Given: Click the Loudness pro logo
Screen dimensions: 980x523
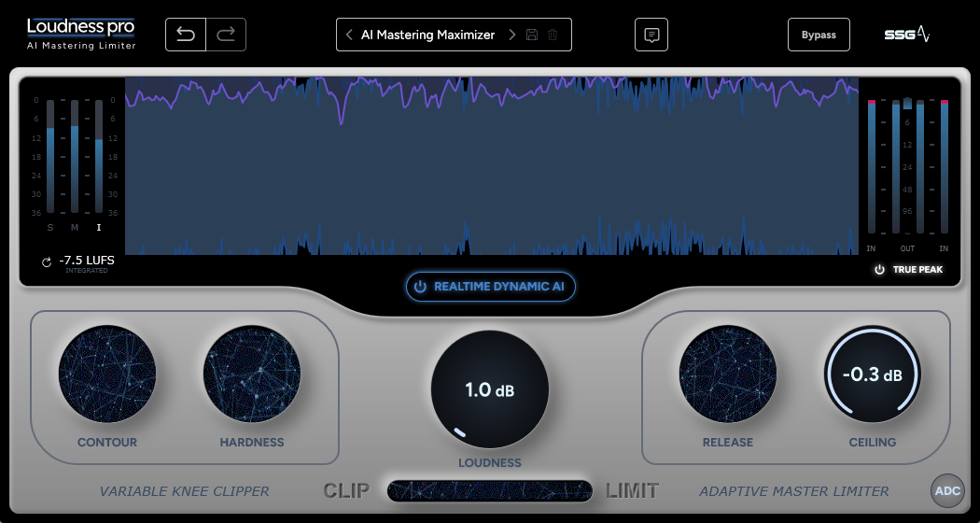Looking at the screenshot, I should click(81, 34).
